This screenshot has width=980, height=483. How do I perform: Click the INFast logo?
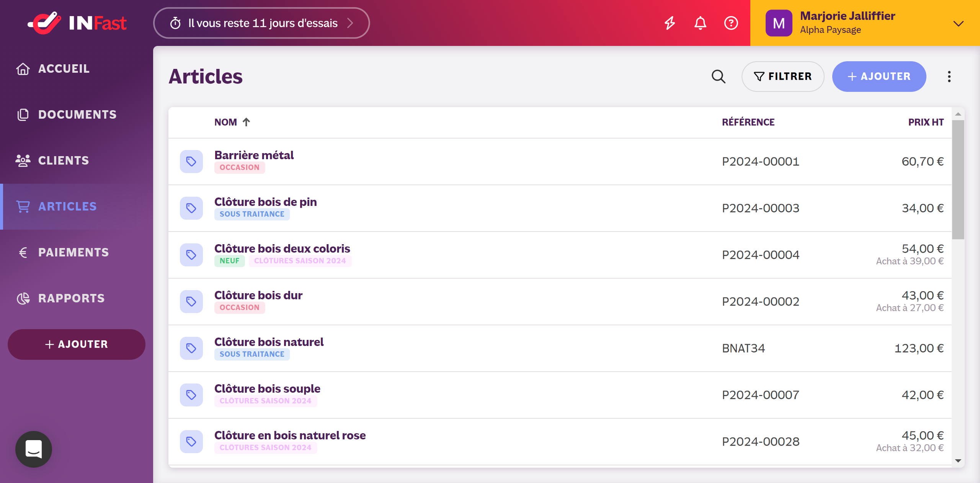click(77, 23)
